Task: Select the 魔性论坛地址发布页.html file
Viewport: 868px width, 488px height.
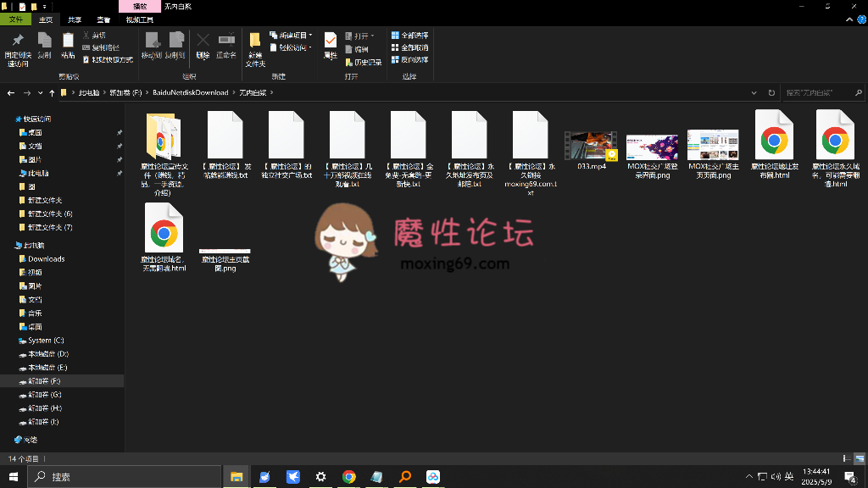Action: tap(775, 144)
